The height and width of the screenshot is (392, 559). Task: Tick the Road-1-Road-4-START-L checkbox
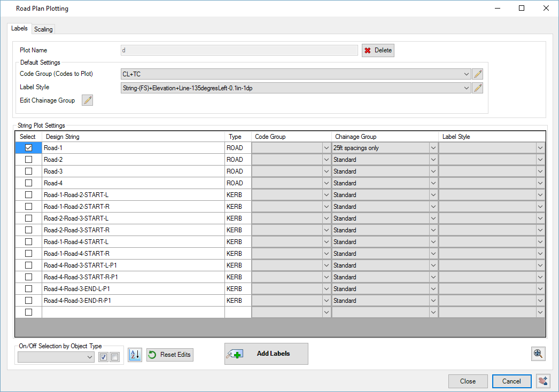[28, 241]
